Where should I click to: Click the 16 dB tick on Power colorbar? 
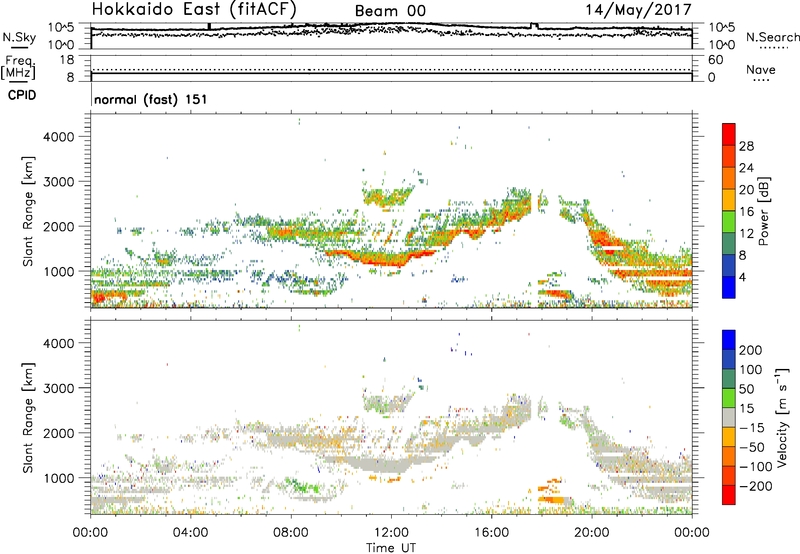746,212
